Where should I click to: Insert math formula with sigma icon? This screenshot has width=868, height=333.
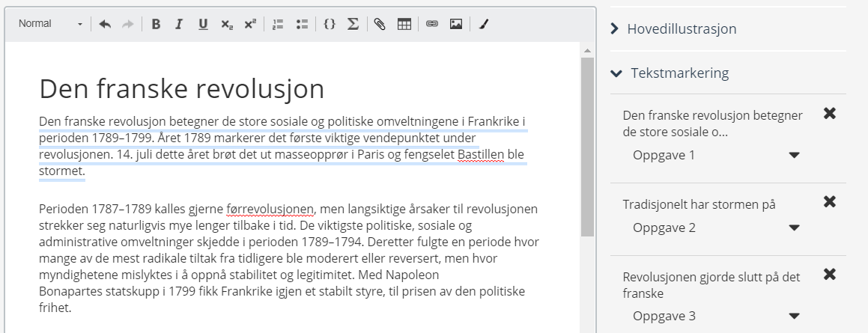(353, 24)
